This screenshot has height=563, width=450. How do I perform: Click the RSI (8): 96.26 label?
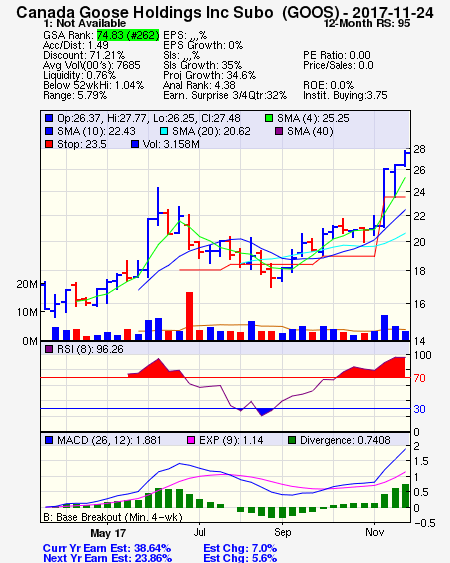(x=90, y=349)
